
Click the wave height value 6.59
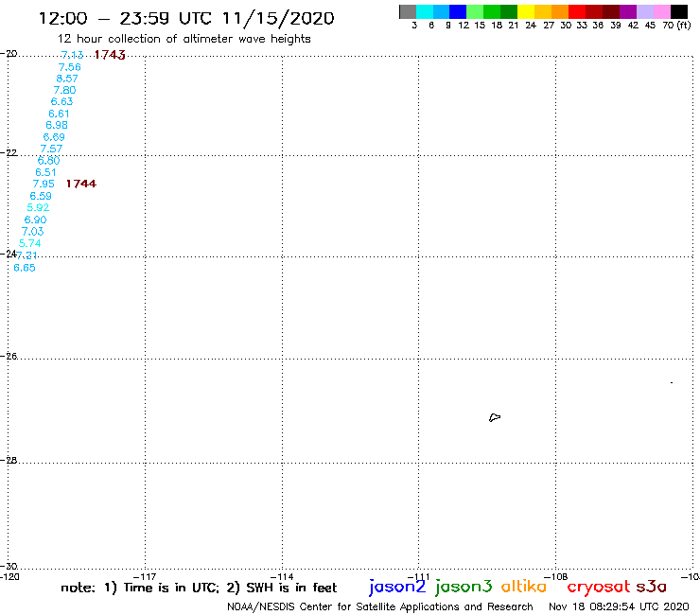point(41,196)
